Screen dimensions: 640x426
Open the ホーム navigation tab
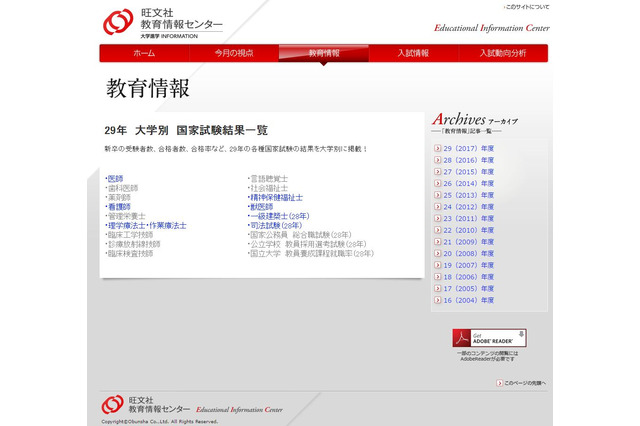pos(144,53)
